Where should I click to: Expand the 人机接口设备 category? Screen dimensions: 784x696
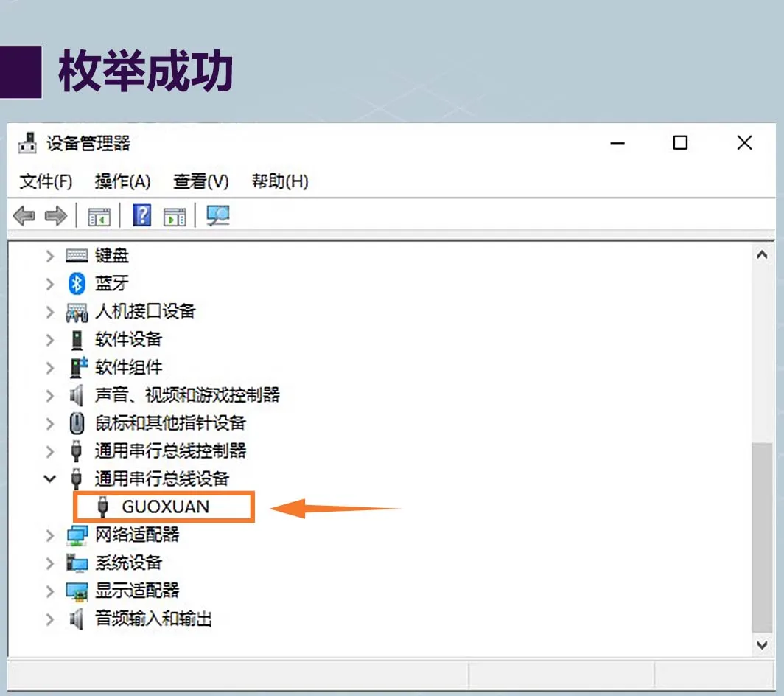49,312
